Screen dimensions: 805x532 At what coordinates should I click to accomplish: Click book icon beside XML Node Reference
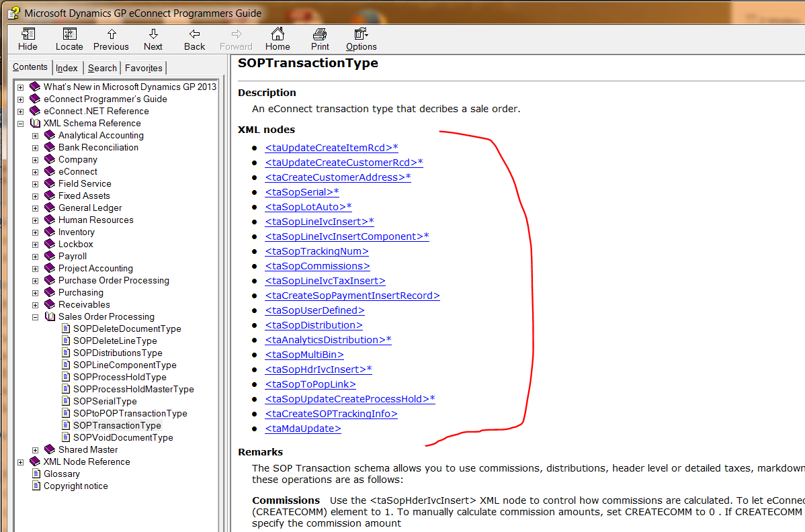(x=35, y=461)
